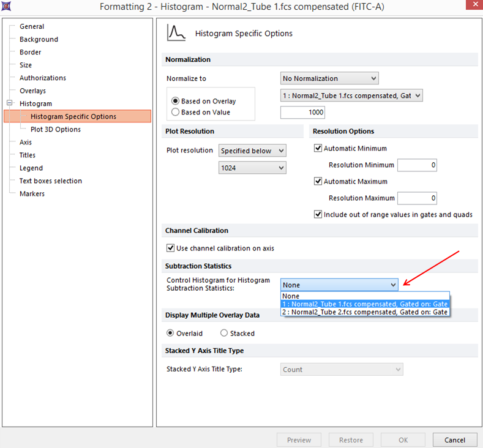The height and width of the screenshot is (448, 483).
Task: Uncheck the Automatic Minimum checkbox
Action: pos(318,148)
